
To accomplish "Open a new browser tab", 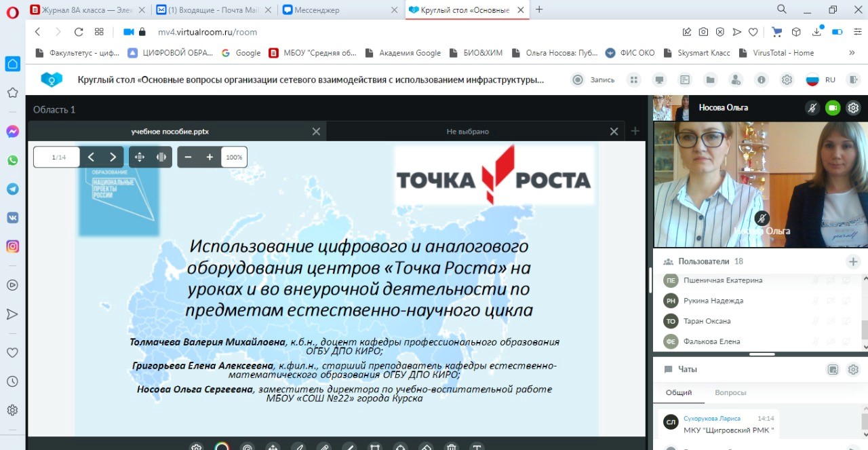I will tap(539, 10).
